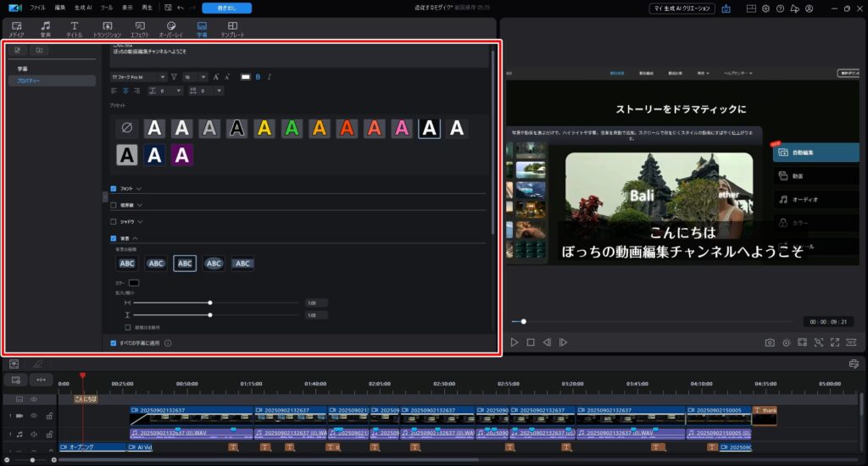This screenshot has width=868, height=466.
Task: Enable the 境界線 (border) checkbox
Action: click(x=114, y=205)
